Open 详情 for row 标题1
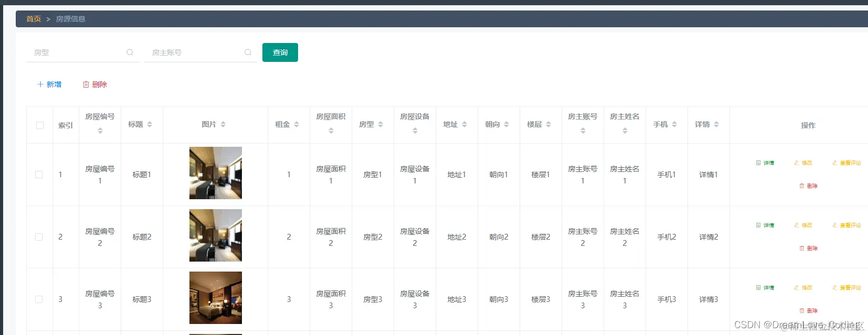Image resolution: width=868 pixels, height=335 pixels. pos(765,163)
